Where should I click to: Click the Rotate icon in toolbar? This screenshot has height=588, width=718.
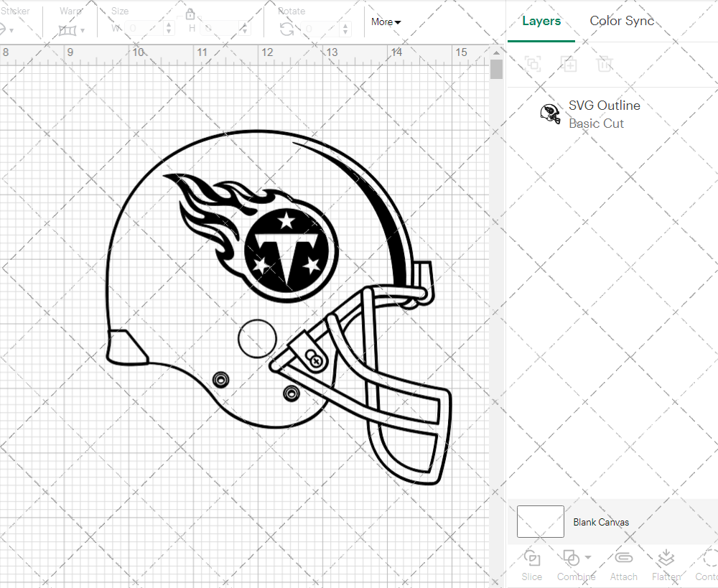tap(286, 28)
